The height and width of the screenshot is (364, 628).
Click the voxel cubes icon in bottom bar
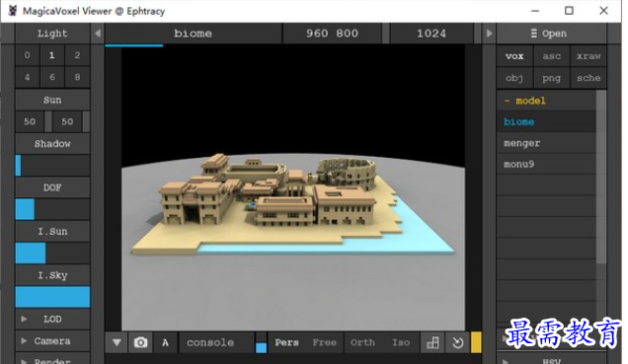(432, 342)
